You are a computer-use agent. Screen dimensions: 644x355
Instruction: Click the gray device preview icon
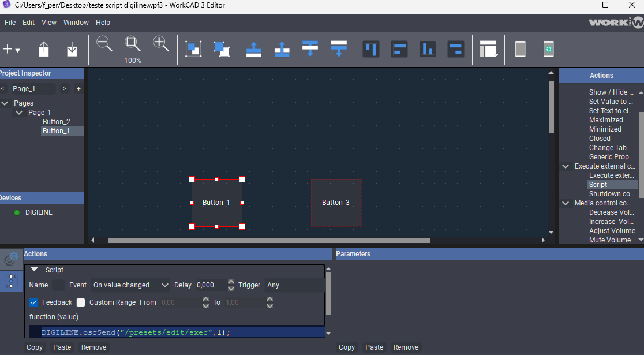pos(521,49)
